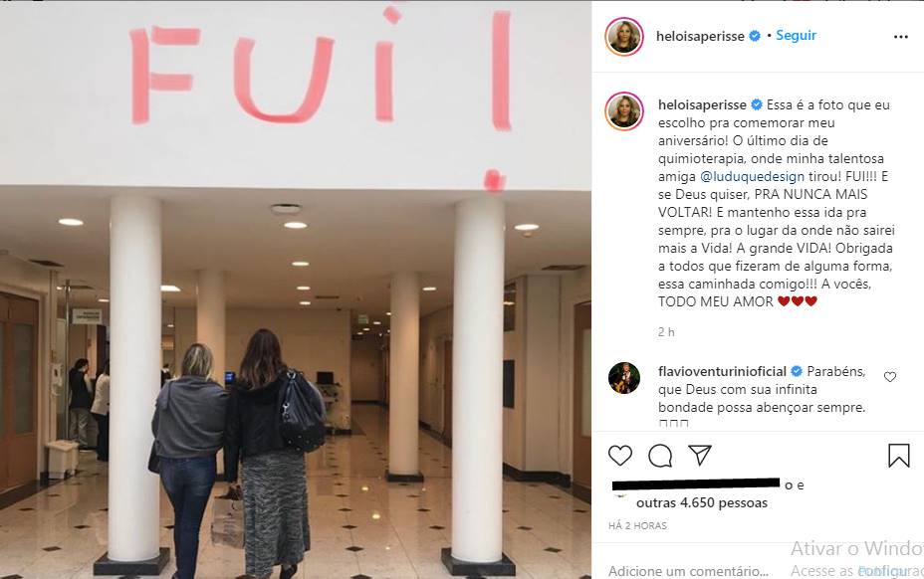Click the verified badge in header
This screenshot has height=579, width=924.
[x=755, y=36]
